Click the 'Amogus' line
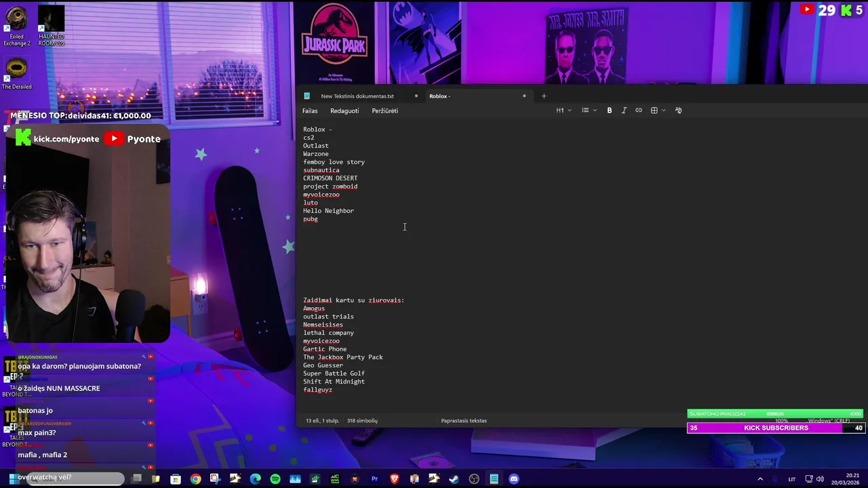Viewport: 868px width, 488px height. tap(314, 308)
